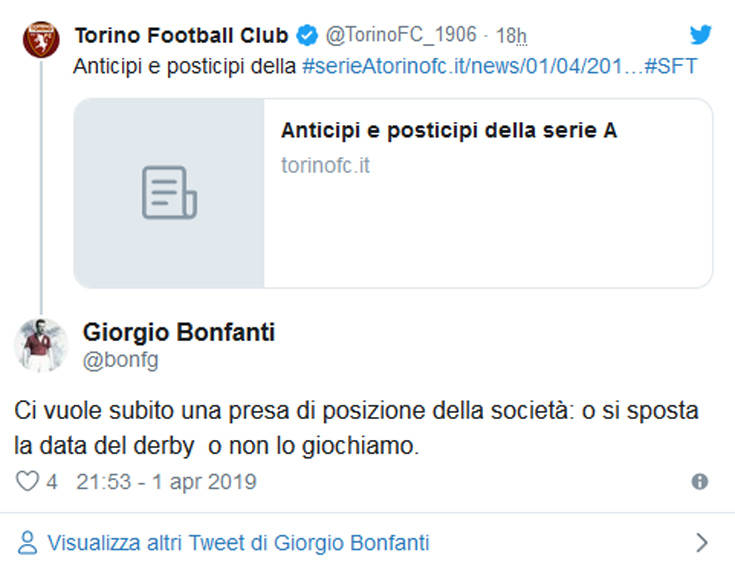The image size is (735, 564).
Task: Open Torino Football Club's crest avatar
Action: point(42,41)
